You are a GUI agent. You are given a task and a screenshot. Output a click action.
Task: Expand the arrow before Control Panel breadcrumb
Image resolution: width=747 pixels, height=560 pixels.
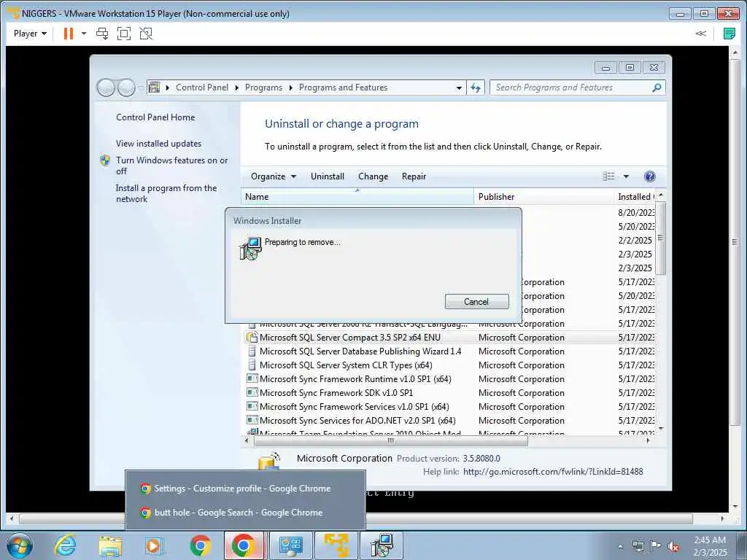tap(167, 87)
